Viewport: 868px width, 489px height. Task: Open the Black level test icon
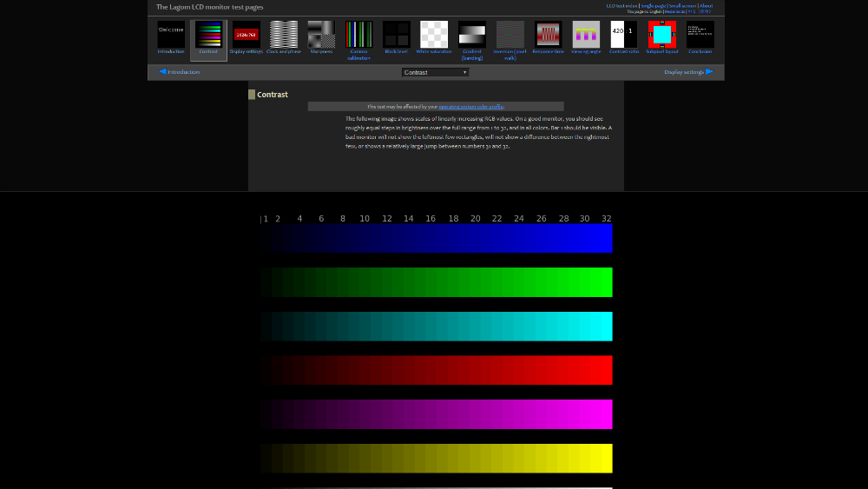pos(396,35)
